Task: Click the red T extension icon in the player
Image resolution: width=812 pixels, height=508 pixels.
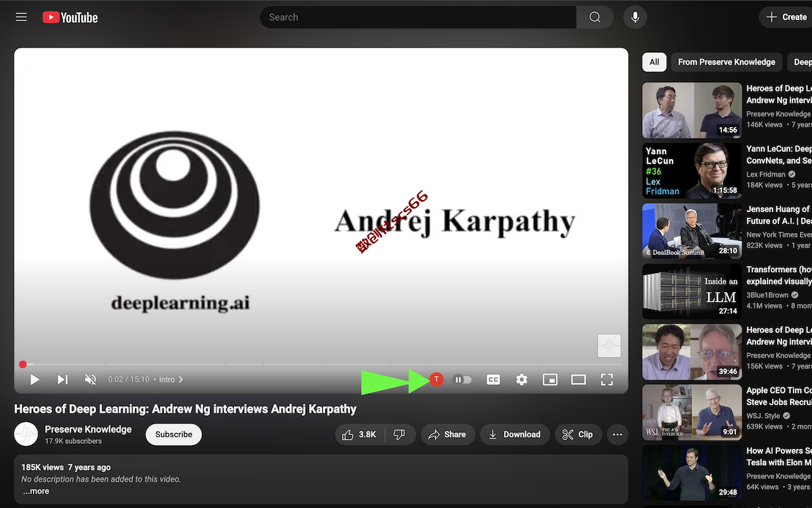Action: 436,379
